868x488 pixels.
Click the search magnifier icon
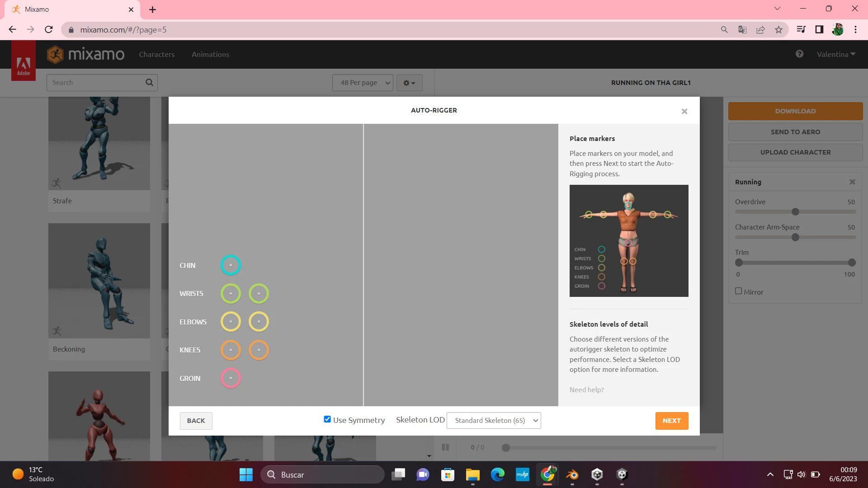click(x=149, y=82)
